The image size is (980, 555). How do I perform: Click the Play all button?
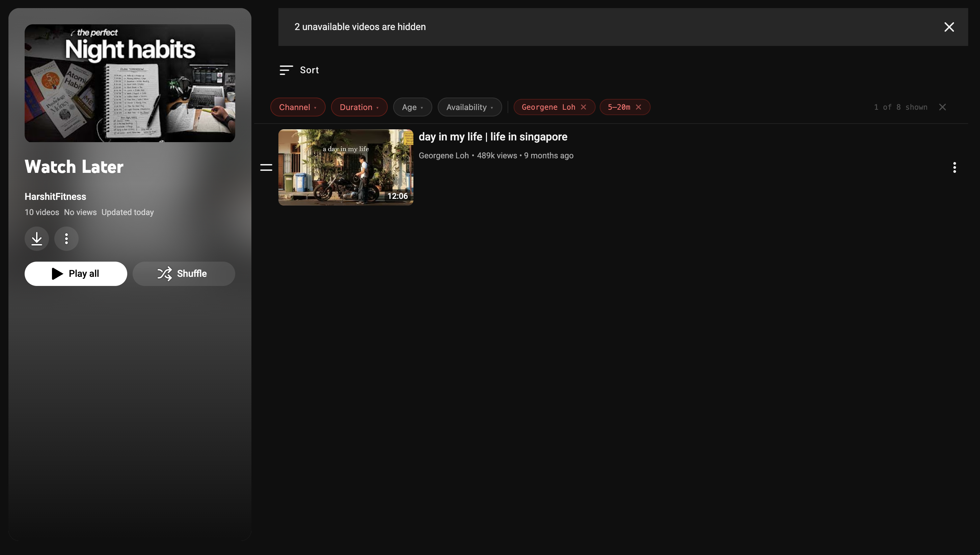pos(76,273)
